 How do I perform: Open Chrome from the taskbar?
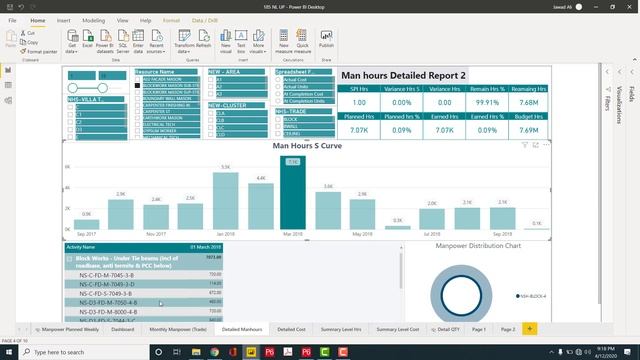pyautogui.click(x=214, y=352)
